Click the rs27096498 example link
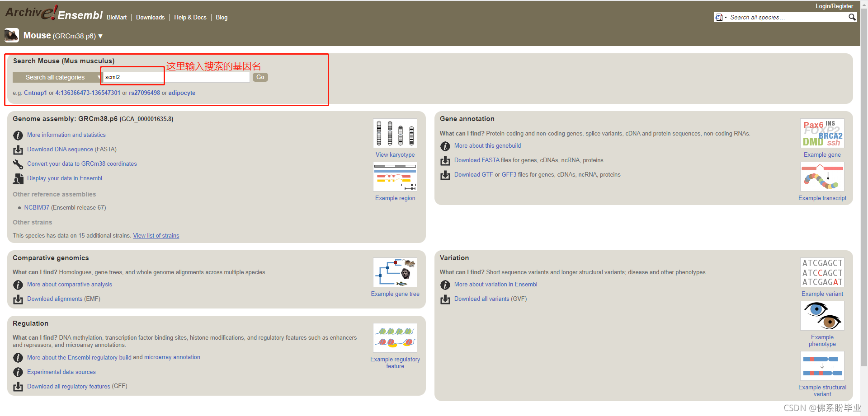Image resolution: width=868 pixels, height=416 pixels. click(x=144, y=93)
